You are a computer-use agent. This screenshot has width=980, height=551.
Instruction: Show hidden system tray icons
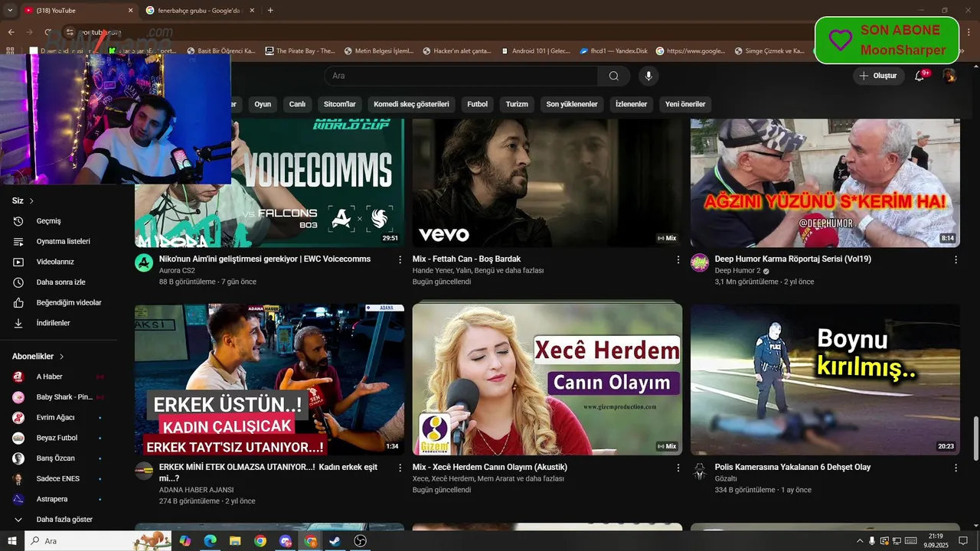click(859, 541)
